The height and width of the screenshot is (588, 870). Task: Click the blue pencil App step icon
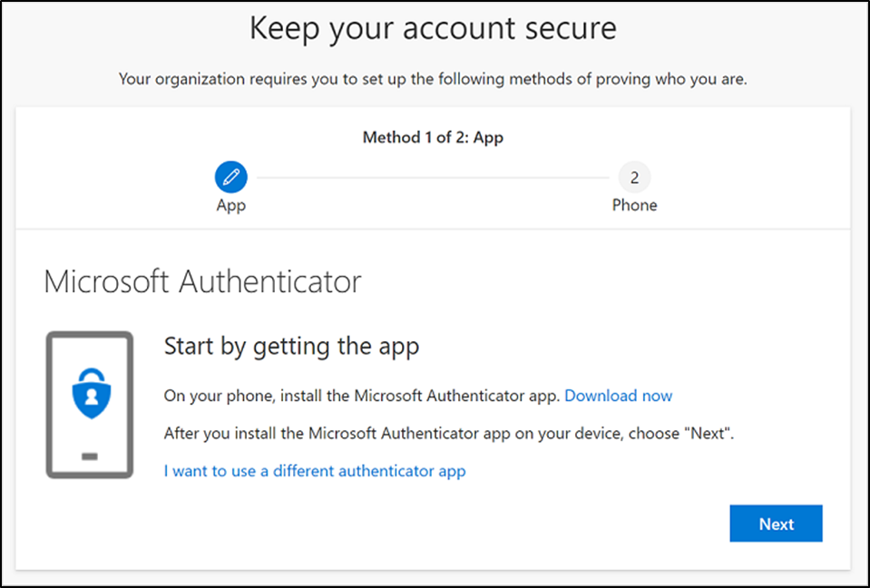coord(230,177)
